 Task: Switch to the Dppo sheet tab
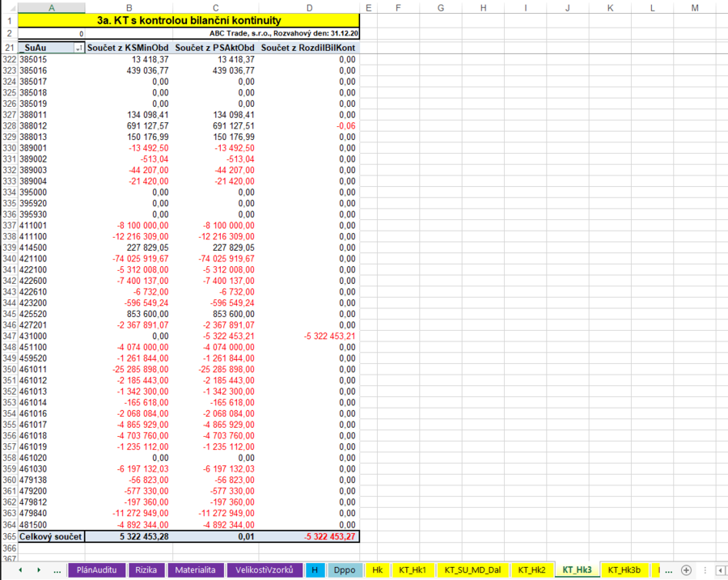click(345, 569)
